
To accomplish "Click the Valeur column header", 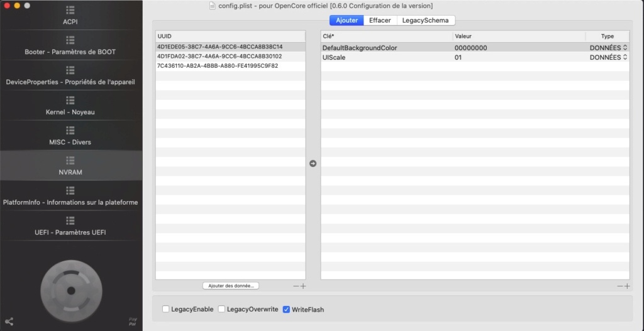I will [x=519, y=36].
